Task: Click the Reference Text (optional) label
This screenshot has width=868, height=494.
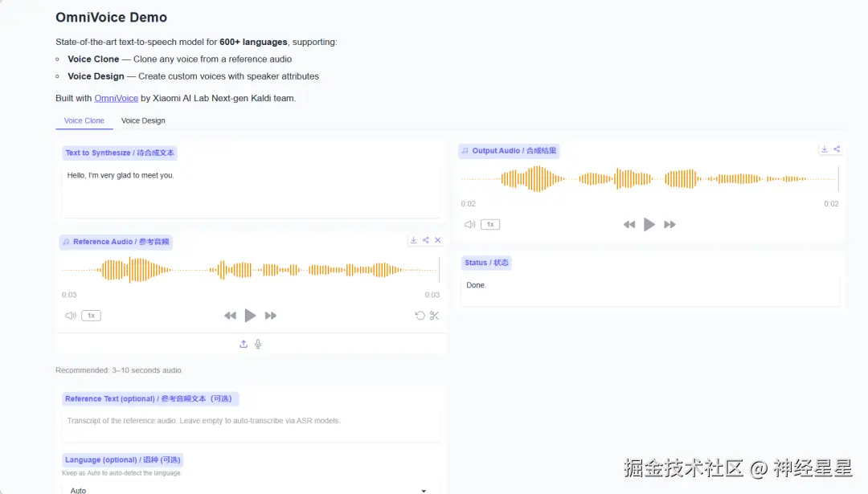Action: point(150,398)
